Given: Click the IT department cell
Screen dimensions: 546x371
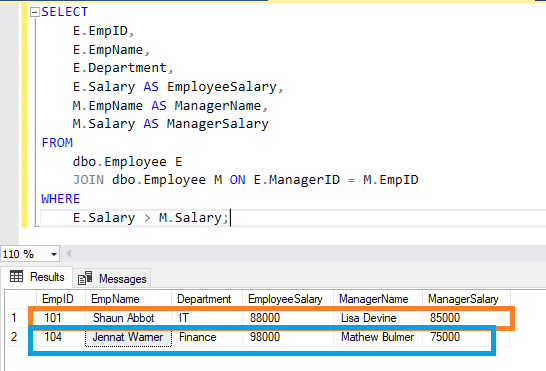Looking at the screenshot, I should [207, 318].
